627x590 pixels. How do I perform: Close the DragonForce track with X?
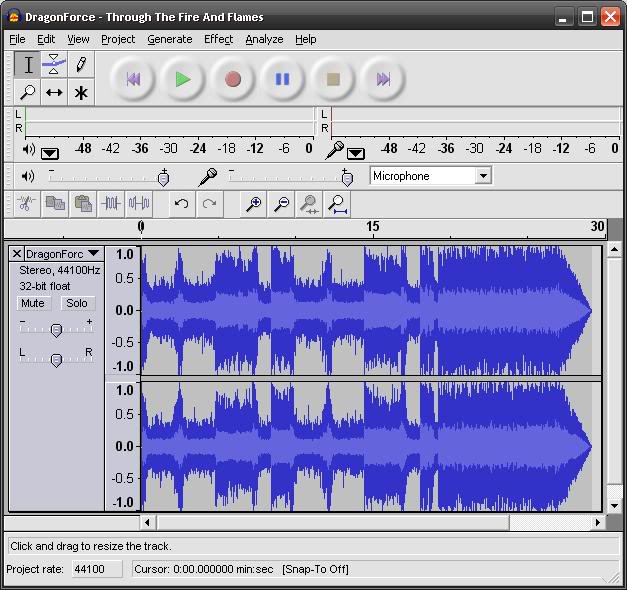pyautogui.click(x=16, y=254)
